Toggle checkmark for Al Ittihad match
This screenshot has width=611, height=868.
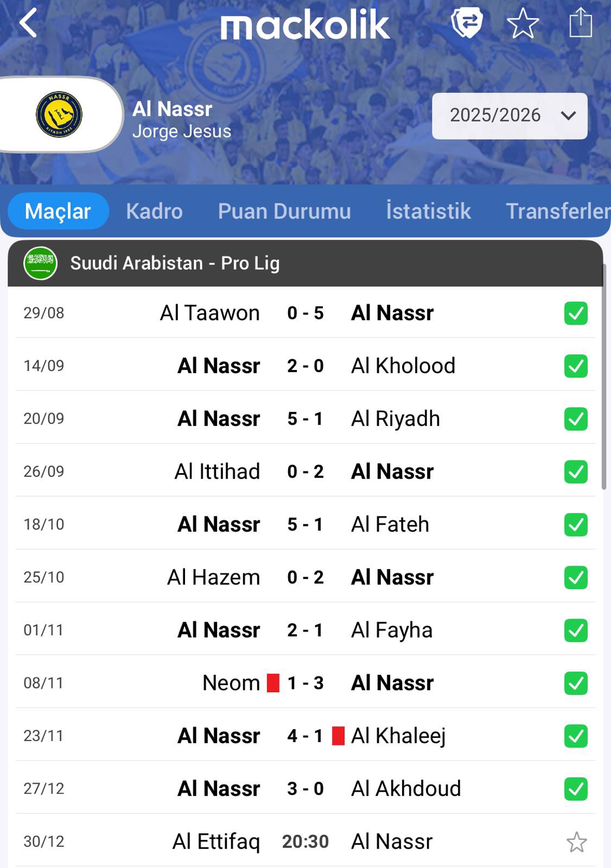click(x=576, y=471)
